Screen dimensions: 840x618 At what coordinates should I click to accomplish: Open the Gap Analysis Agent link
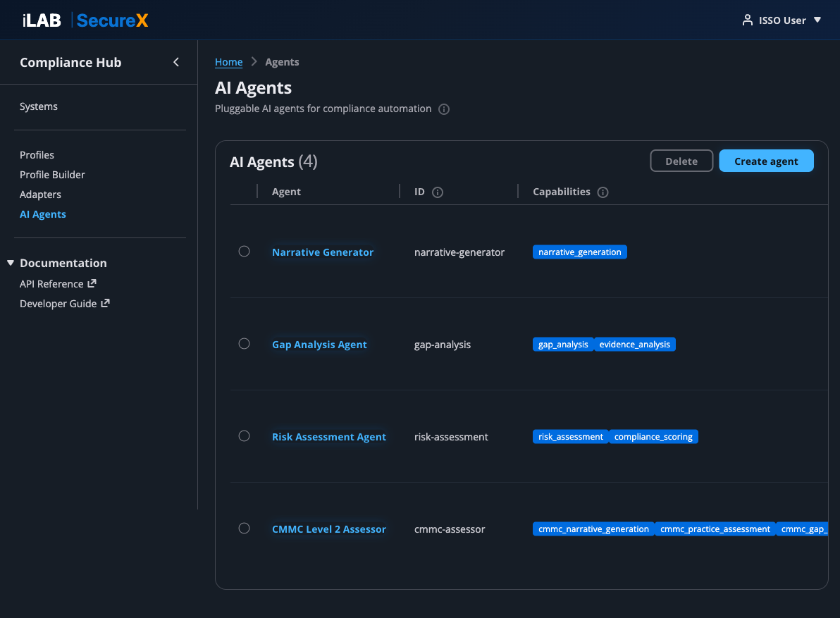pyautogui.click(x=319, y=345)
